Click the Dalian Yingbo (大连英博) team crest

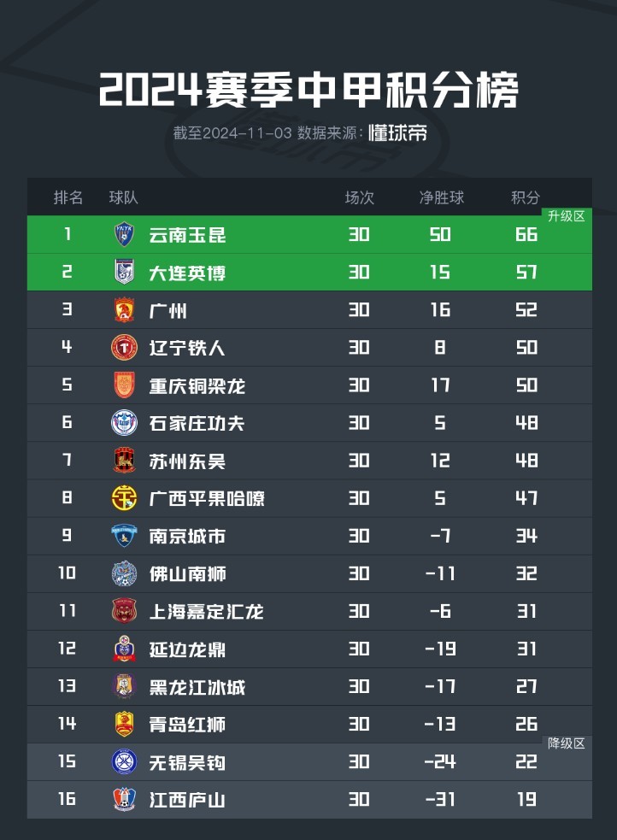point(125,272)
